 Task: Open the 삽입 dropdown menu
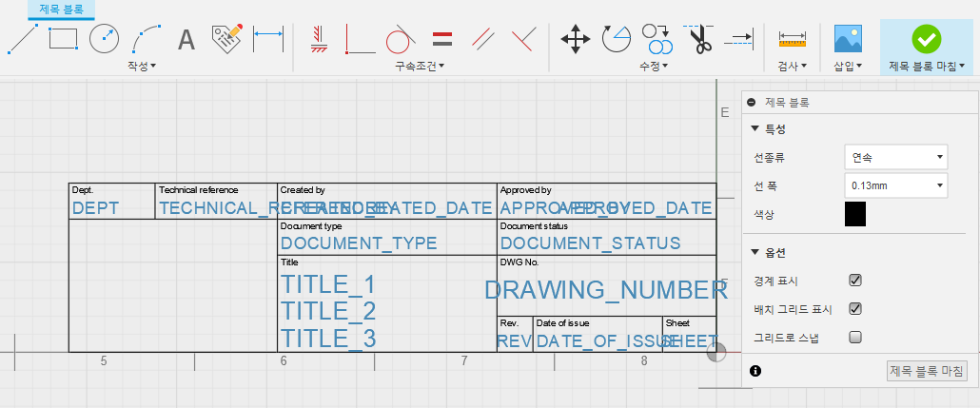848,67
